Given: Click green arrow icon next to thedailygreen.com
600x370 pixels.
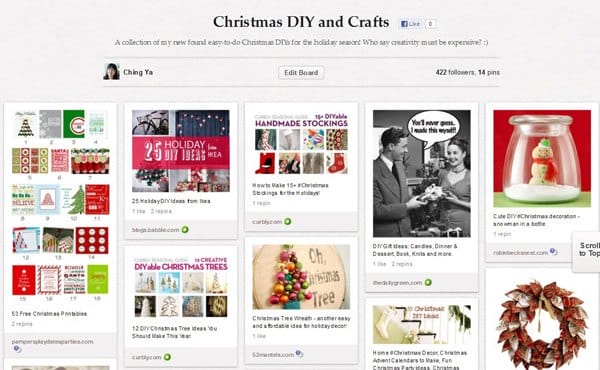Looking at the screenshot, I should (428, 282).
